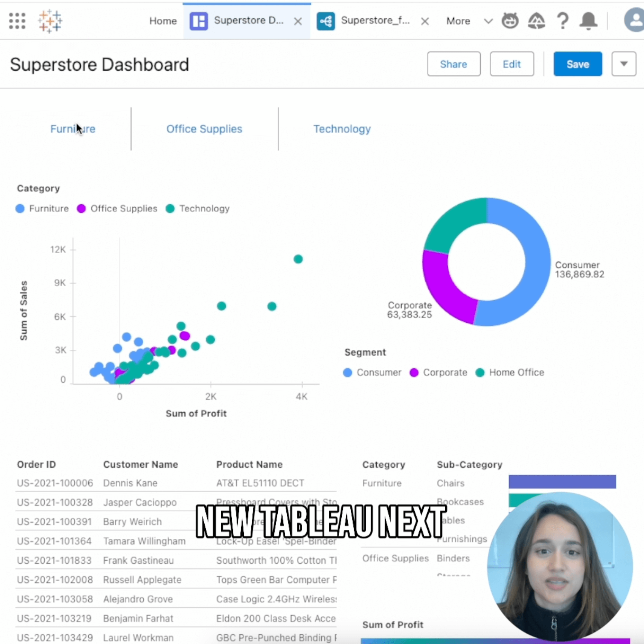Toggle the Corporate segment legend item
Screen dimensions: 644x644
[438, 373]
